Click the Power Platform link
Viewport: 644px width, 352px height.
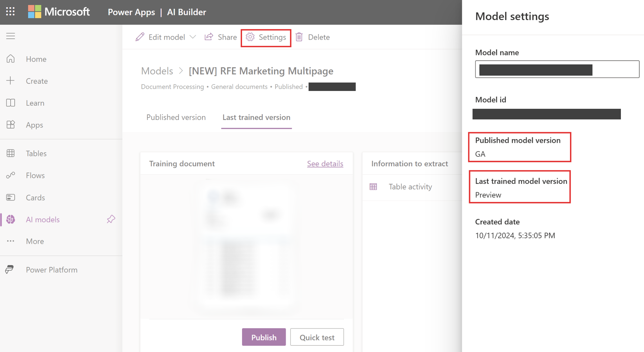tap(52, 269)
